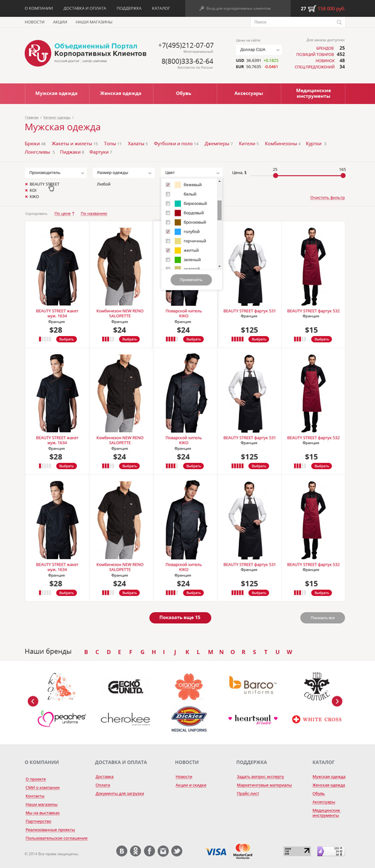Click the maximum price slider handle
The image size is (375, 868).
click(x=343, y=176)
